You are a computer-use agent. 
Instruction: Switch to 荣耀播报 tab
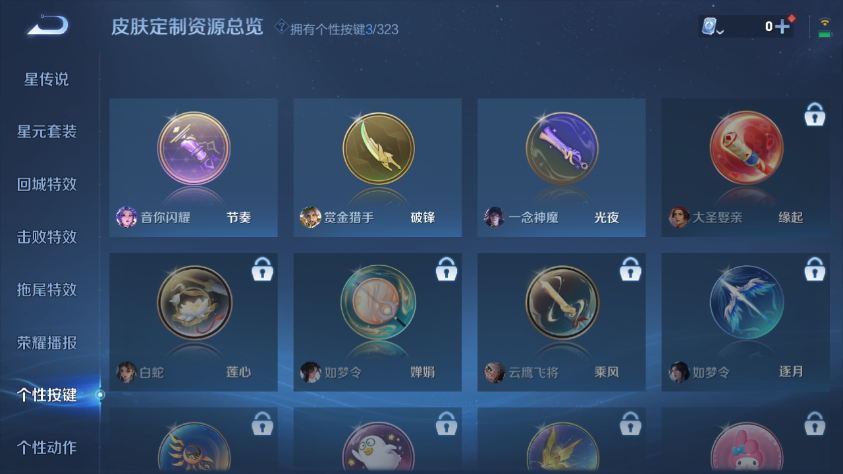click(x=47, y=342)
